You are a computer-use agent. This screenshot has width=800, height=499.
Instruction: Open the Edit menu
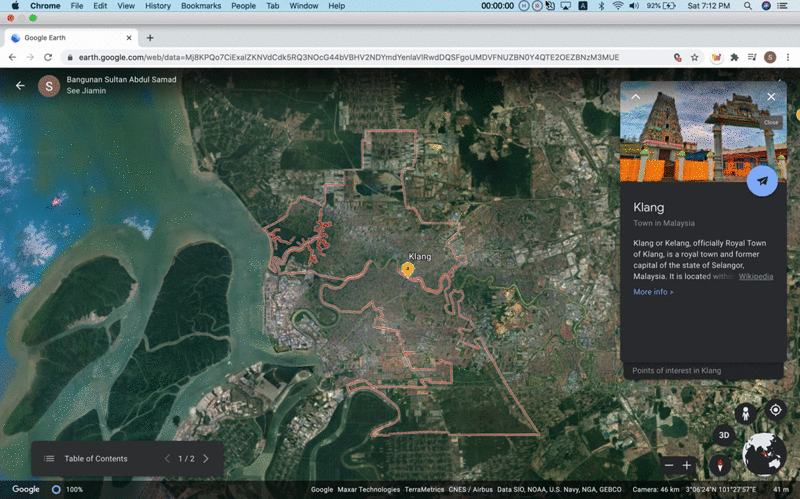point(100,6)
